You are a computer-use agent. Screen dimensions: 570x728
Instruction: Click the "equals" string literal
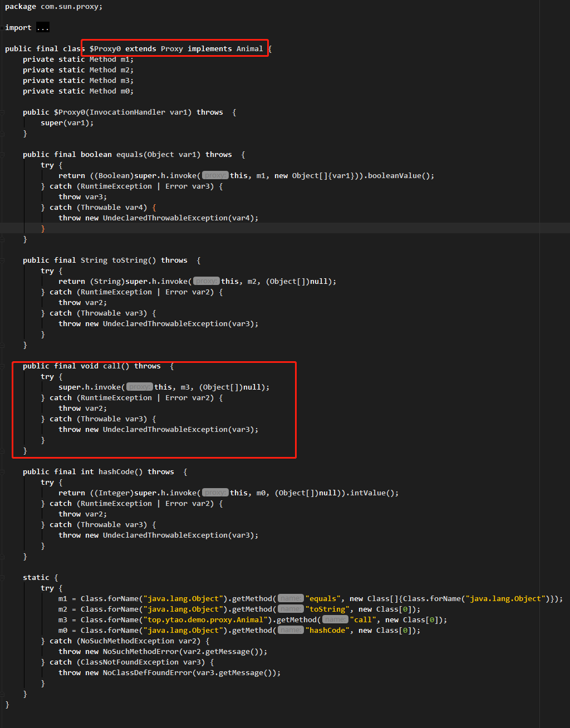pyautogui.click(x=323, y=599)
